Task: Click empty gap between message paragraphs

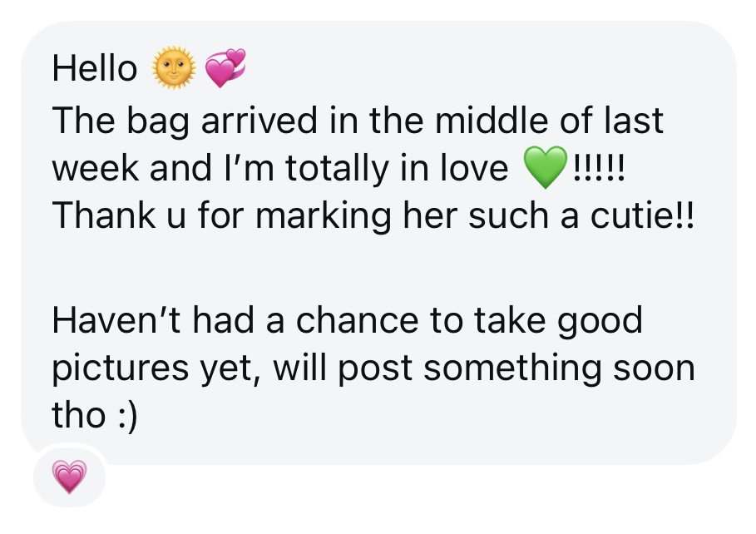Action: (x=378, y=268)
